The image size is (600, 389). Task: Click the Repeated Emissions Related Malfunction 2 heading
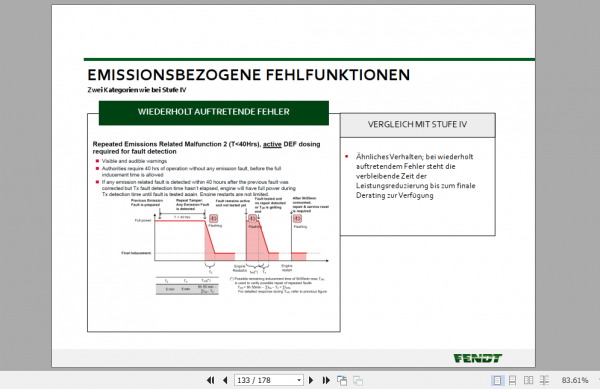coord(206,148)
